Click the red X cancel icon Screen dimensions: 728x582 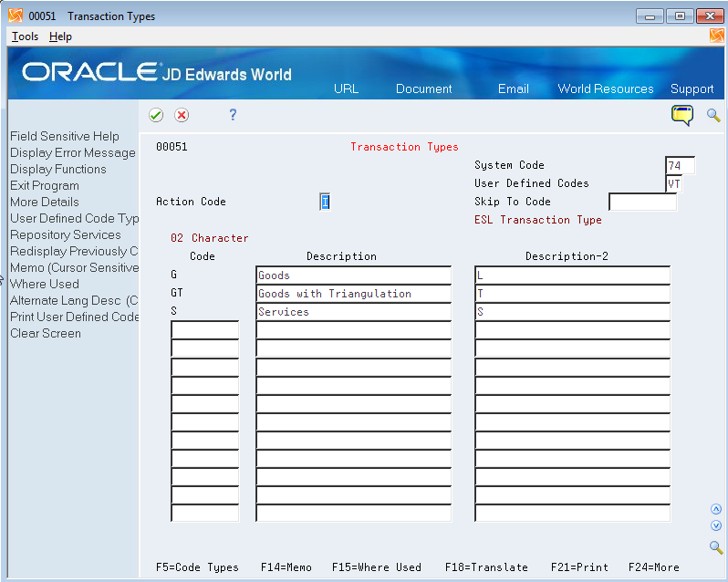pos(182,115)
